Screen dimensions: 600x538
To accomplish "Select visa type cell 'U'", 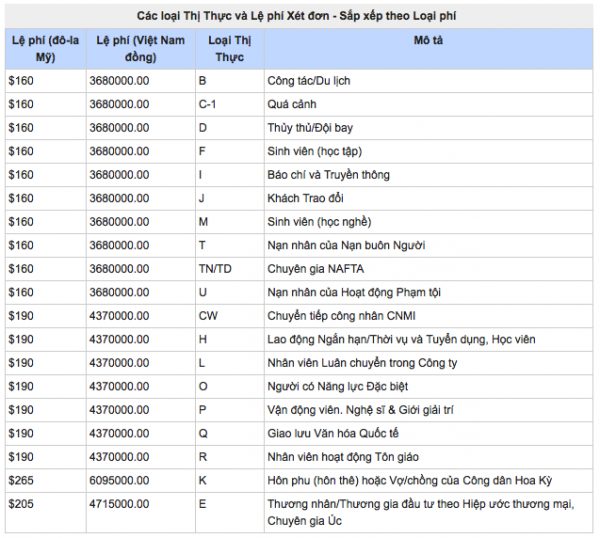I will coord(230,292).
